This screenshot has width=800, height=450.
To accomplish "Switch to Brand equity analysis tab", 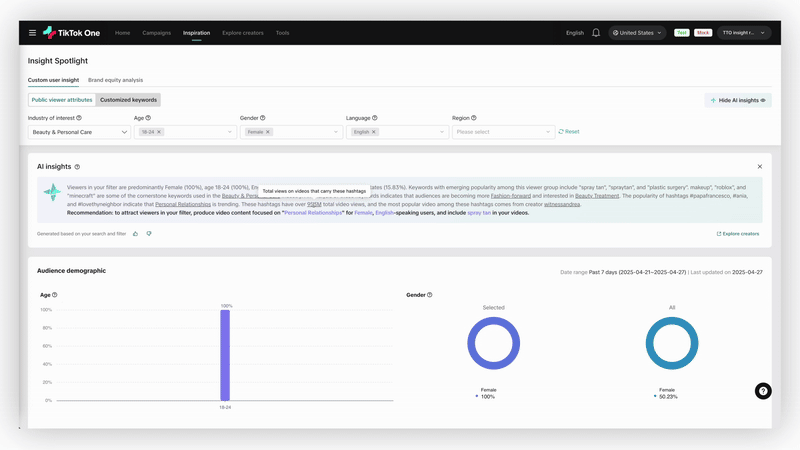I will coord(115,80).
